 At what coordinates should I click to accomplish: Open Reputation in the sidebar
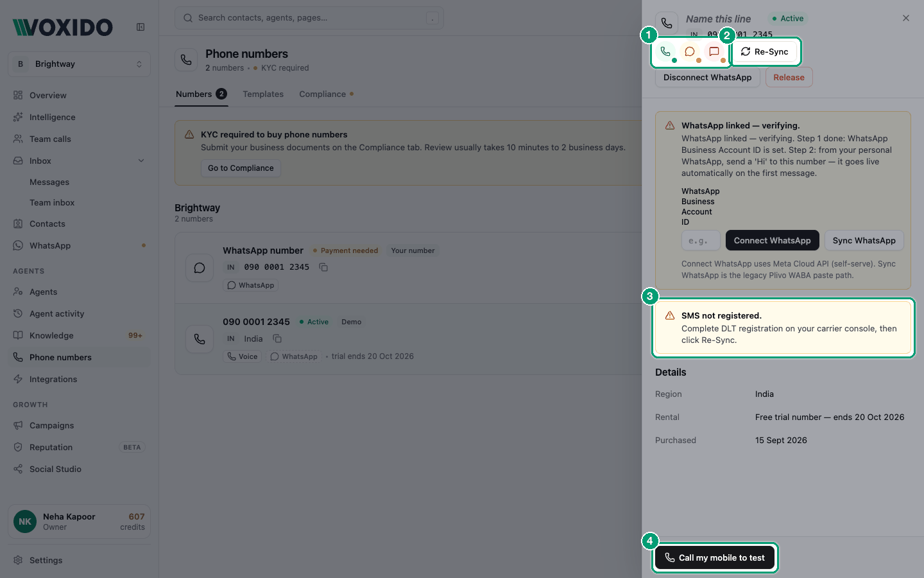(x=80, y=447)
